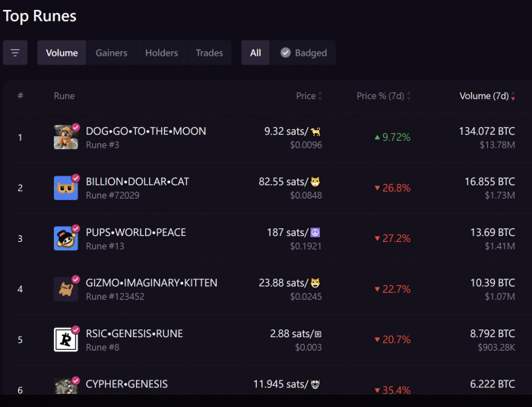Click the badge checkmark icon beside Badged

(286, 52)
